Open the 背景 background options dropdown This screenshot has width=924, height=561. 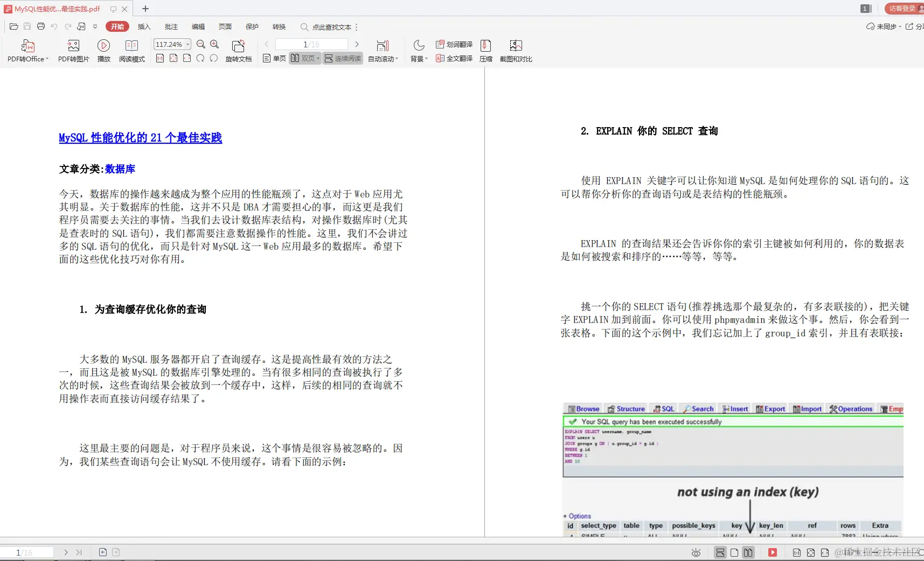point(418,58)
